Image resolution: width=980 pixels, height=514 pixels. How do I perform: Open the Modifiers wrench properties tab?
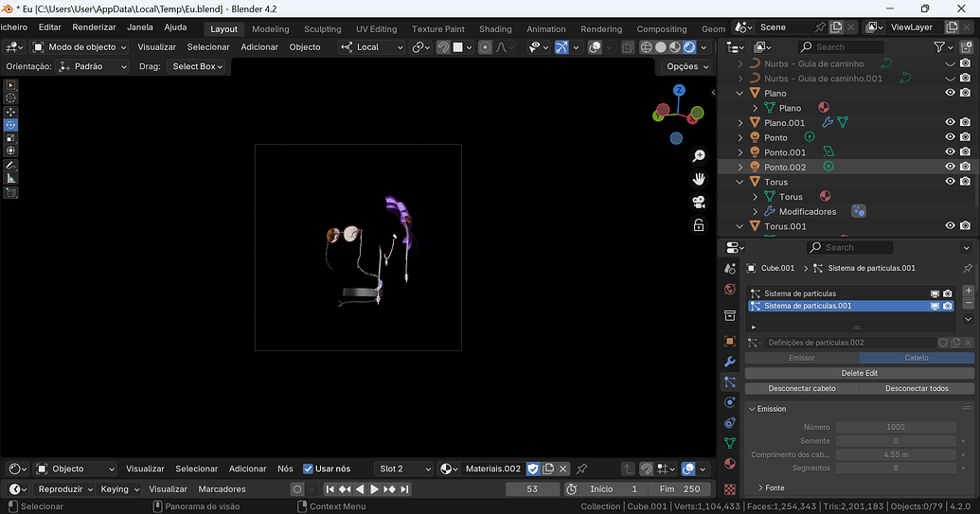pos(729,362)
